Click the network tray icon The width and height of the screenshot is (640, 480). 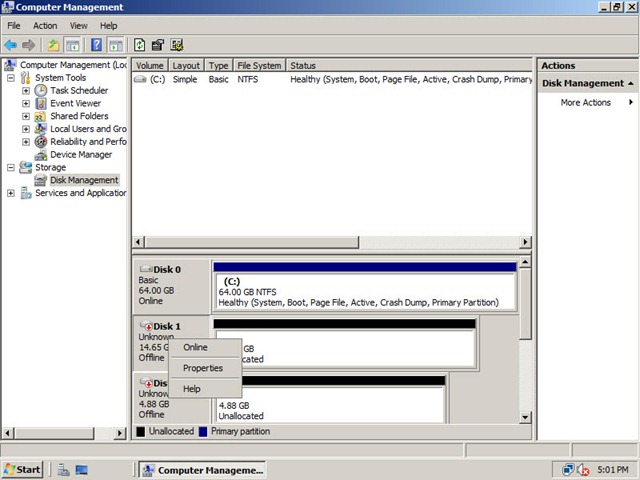(568, 470)
